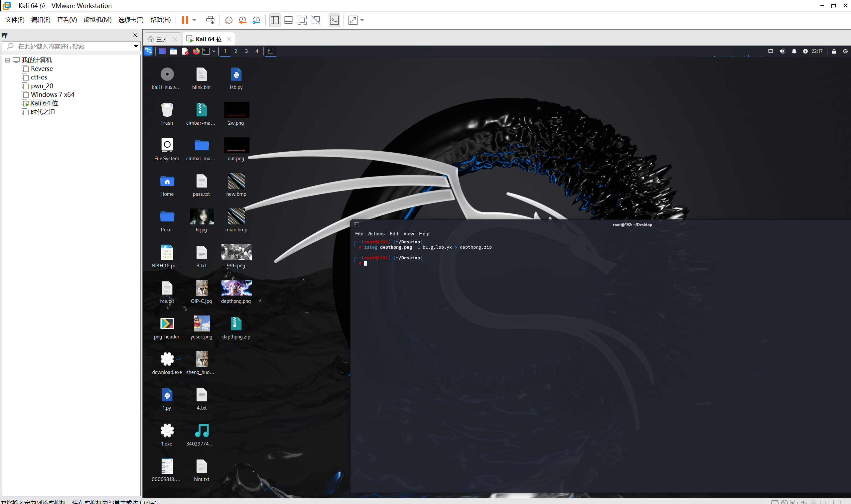This screenshot has width=851, height=504.
Task: Open terminal Edit menu
Action: (x=394, y=234)
